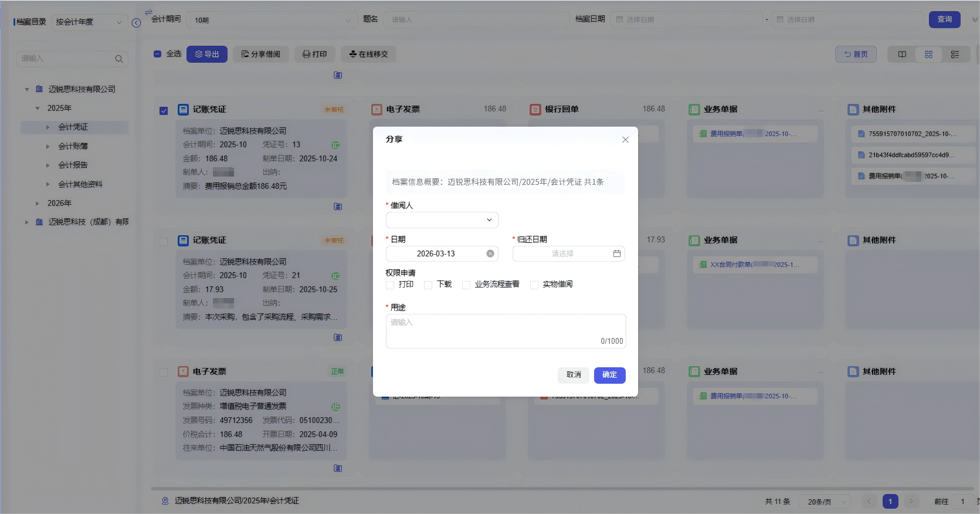Screen dimensions: 980x514
Task: Enable the 下载 permission checkbox
Action: [428, 285]
